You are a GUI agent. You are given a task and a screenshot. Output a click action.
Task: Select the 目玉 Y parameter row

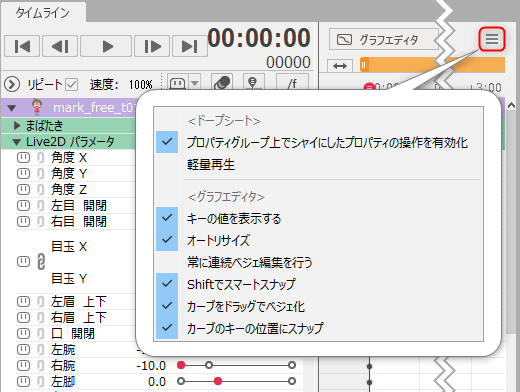pyautogui.click(x=69, y=278)
